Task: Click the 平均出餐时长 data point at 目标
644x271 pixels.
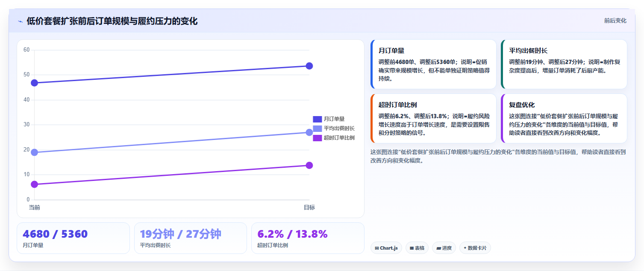Action: coord(309,132)
